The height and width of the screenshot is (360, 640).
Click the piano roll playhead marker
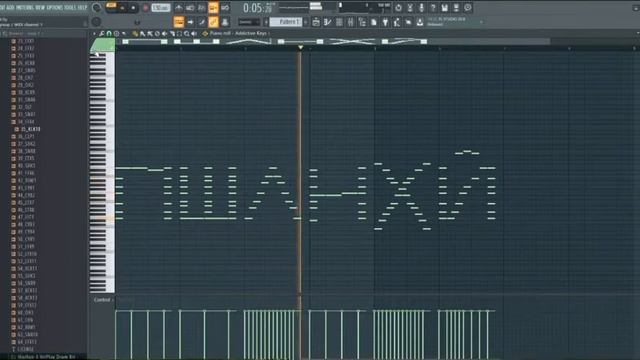[x=300, y=48]
